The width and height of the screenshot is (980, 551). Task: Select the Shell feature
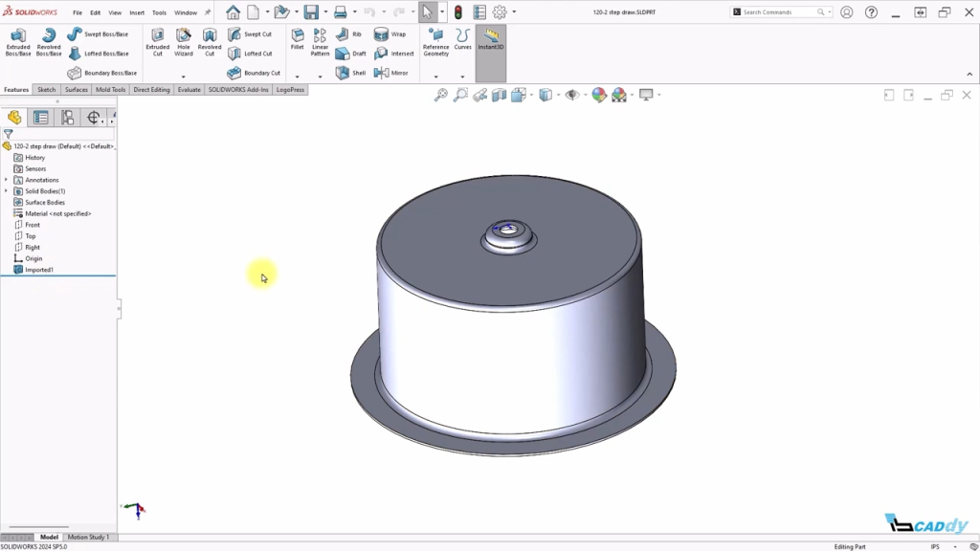[x=350, y=73]
